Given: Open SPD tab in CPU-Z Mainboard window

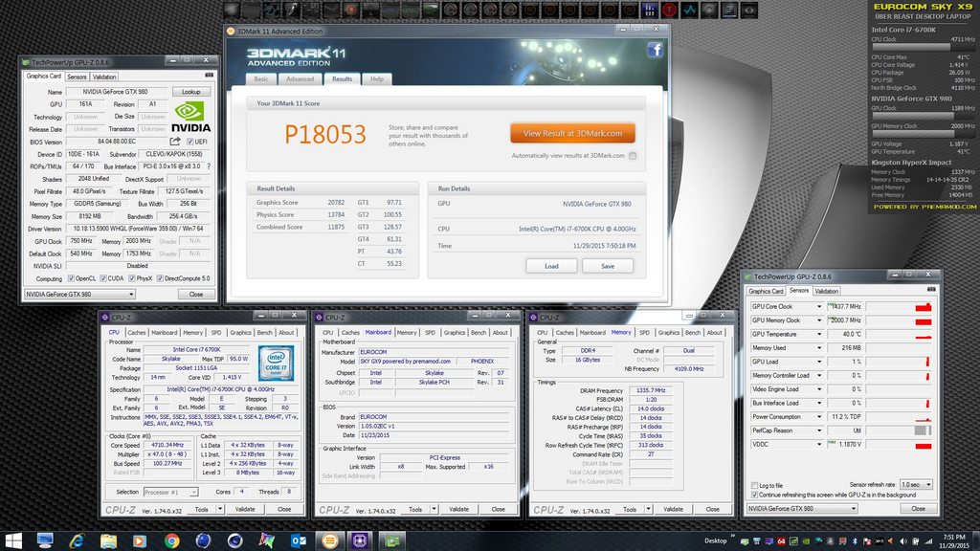Looking at the screenshot, I should pyautogui.click(x=430, y=333).
